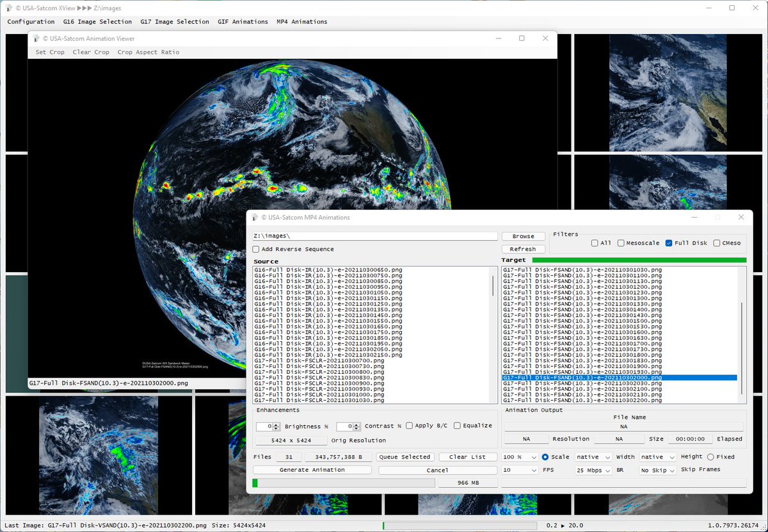Open the top-right satellite thumbnail in XView
The height and width of the screenshot is (532, 768).
(668, 92)
